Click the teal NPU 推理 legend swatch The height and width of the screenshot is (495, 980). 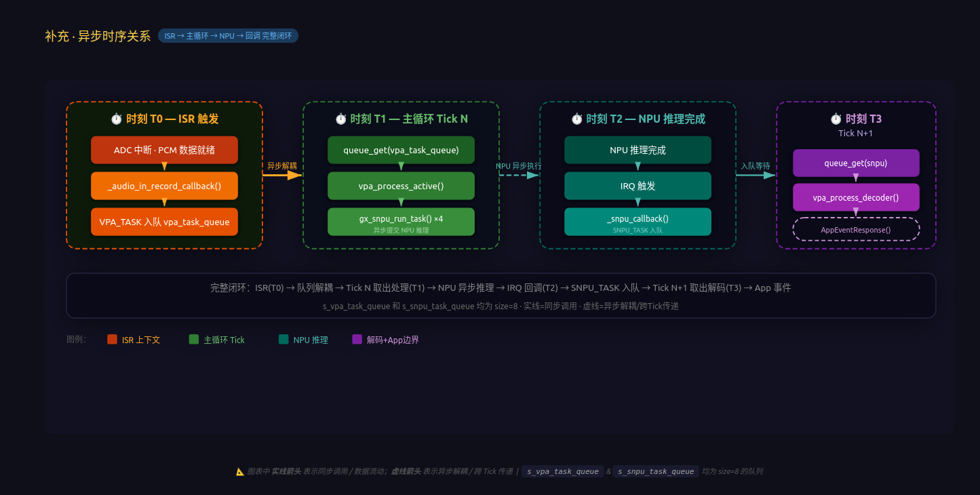pos(283,340)
